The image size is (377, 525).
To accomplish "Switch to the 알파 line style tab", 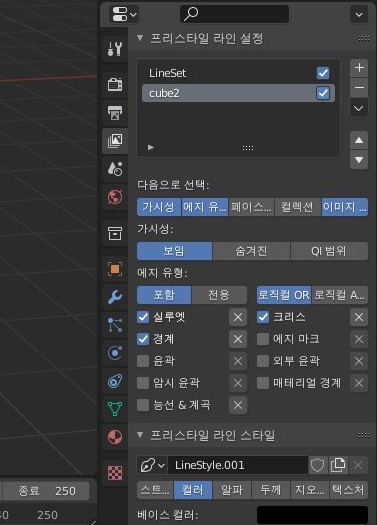I will (232, 490).
